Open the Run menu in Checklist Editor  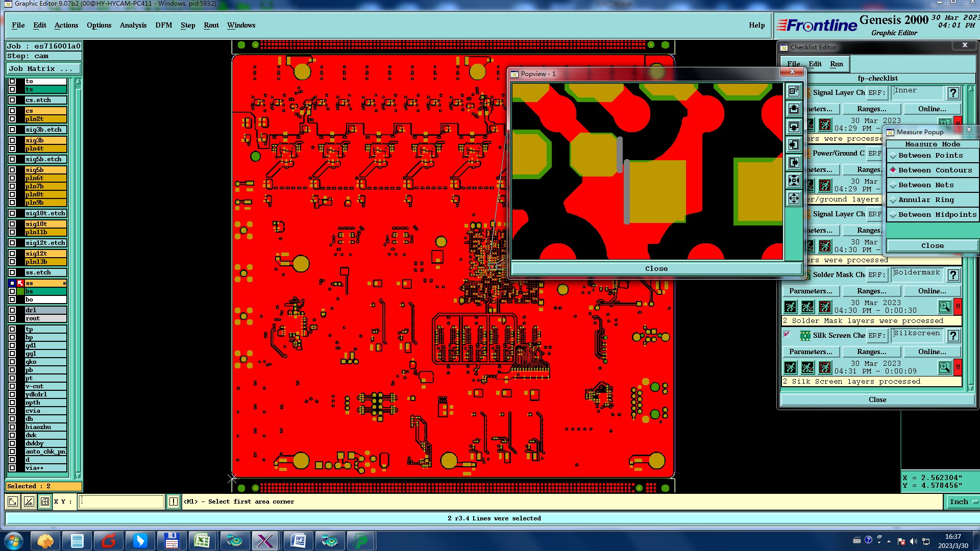836,64
